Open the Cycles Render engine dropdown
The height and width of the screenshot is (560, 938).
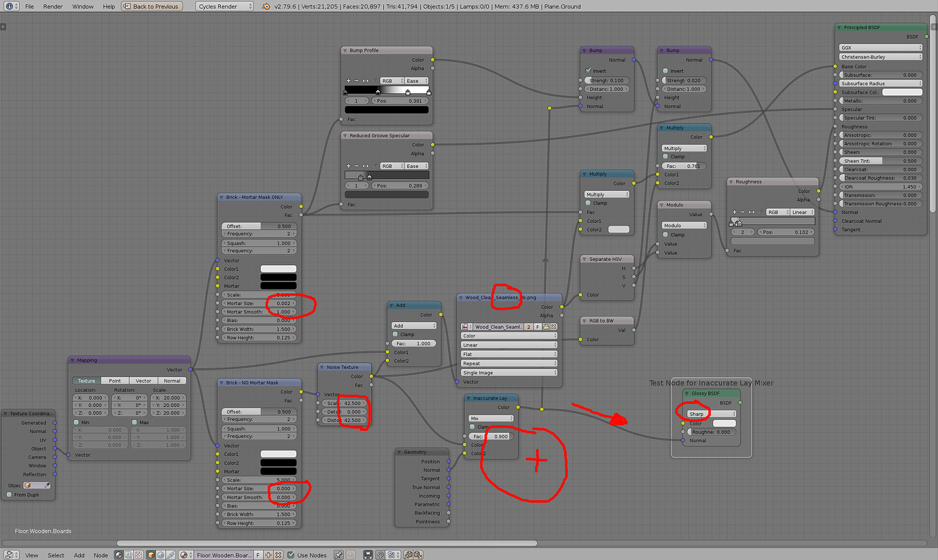point(225,6)
